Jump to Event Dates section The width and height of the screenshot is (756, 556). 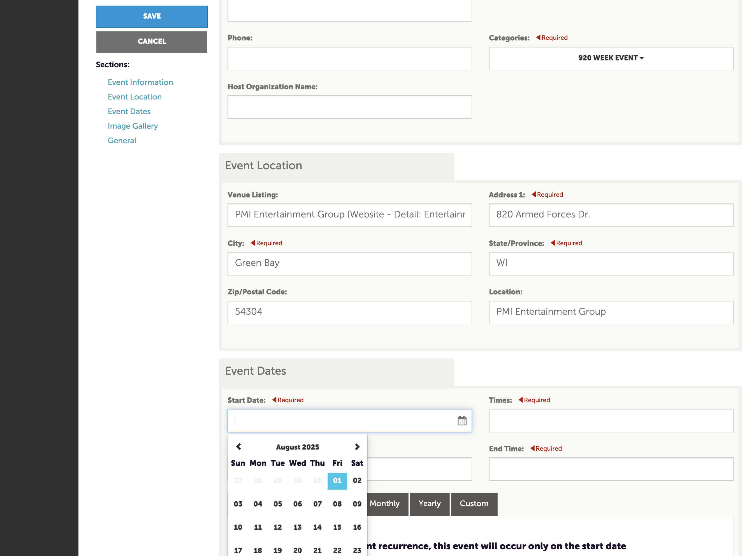pos(129,112)
